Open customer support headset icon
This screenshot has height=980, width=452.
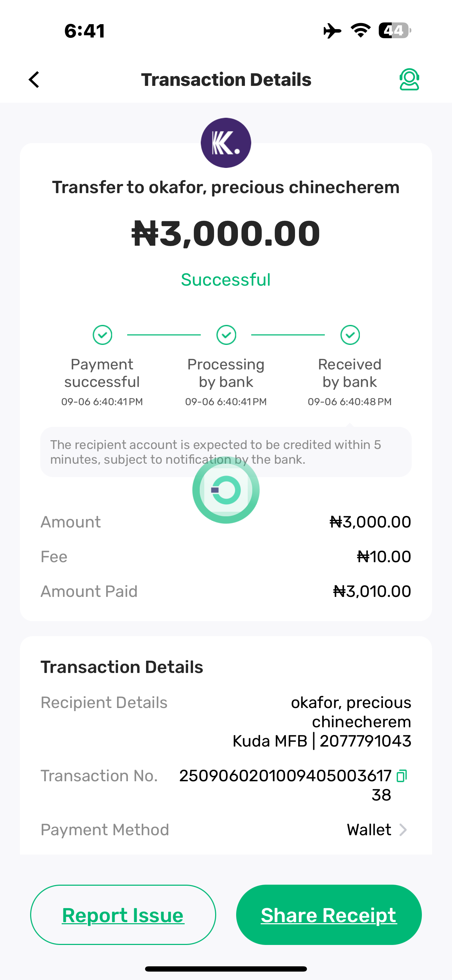click(409, 80)
